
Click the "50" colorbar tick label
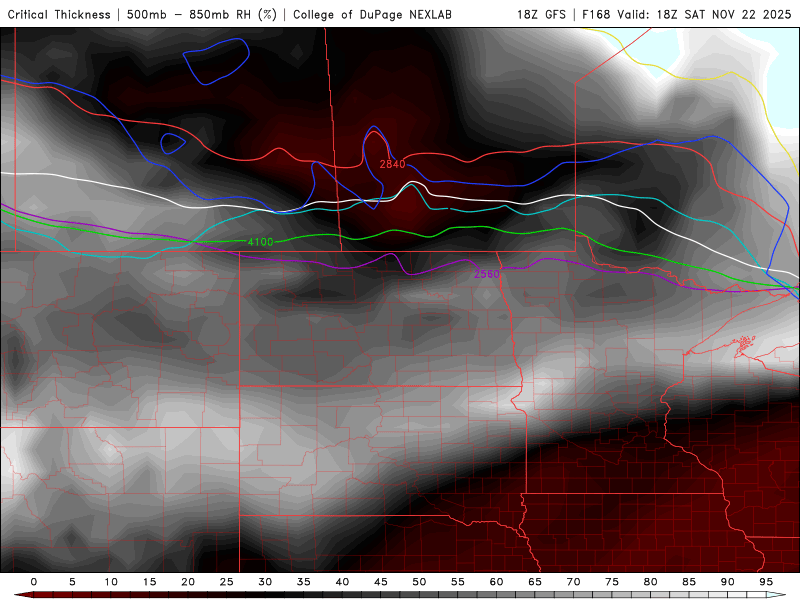point(419,582)
